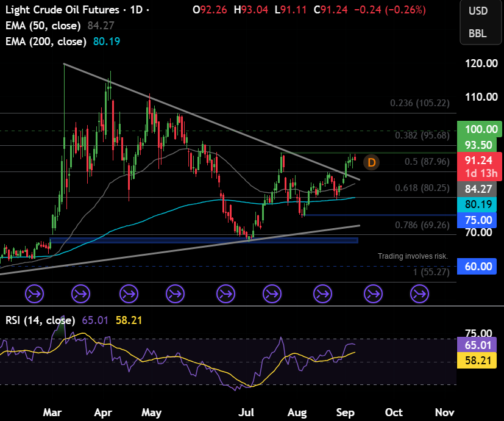
Task: Click the 120.00 price axis label
Action: [x=481, y=63]
